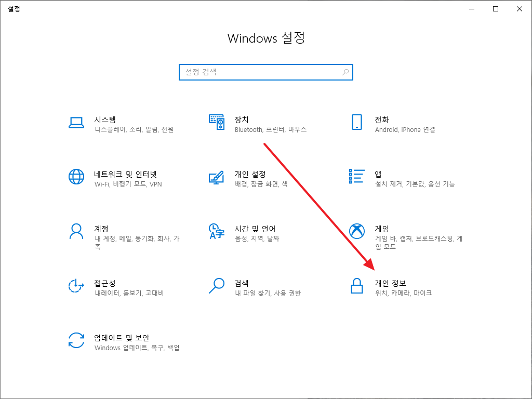Maximize the 설정 window
Image resolution: width=532 pixels, height=399 pixels.
pos(495,9)
